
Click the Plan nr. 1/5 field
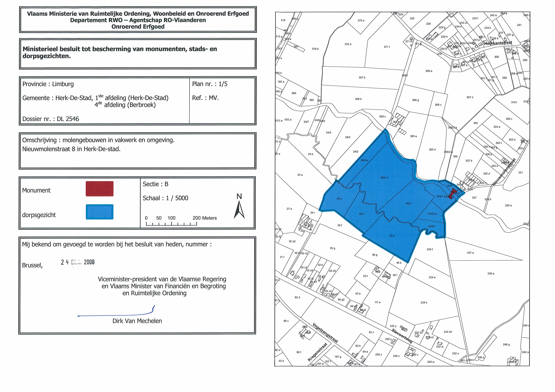pyautogui.click(x=210, y=84)
